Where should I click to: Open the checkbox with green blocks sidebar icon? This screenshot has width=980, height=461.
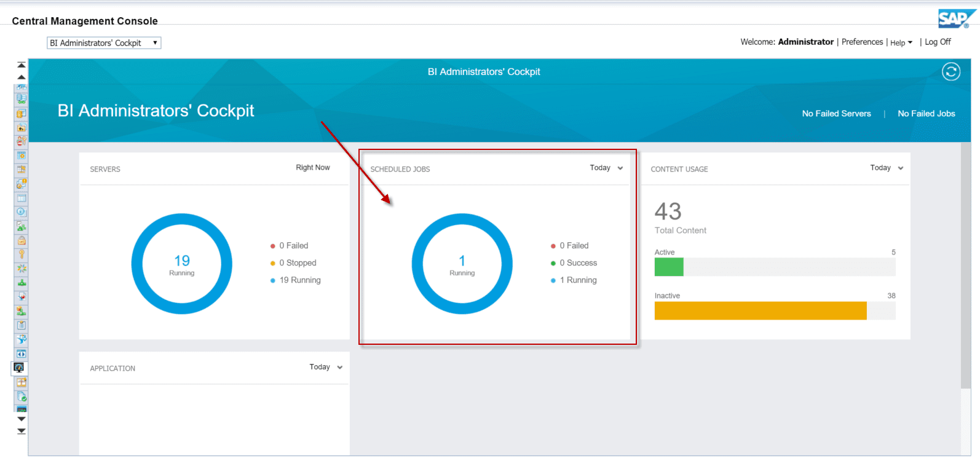pyautogui.click(x=22, y=226)
